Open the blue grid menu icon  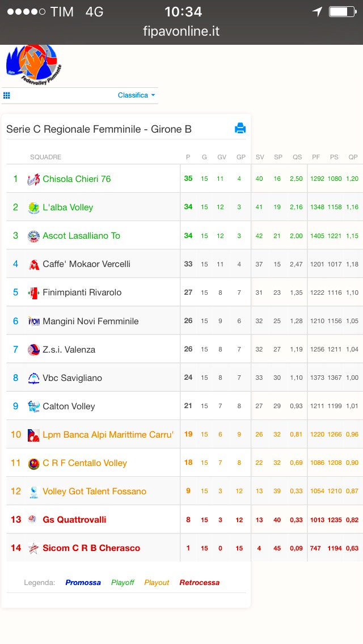coord(7,95)
